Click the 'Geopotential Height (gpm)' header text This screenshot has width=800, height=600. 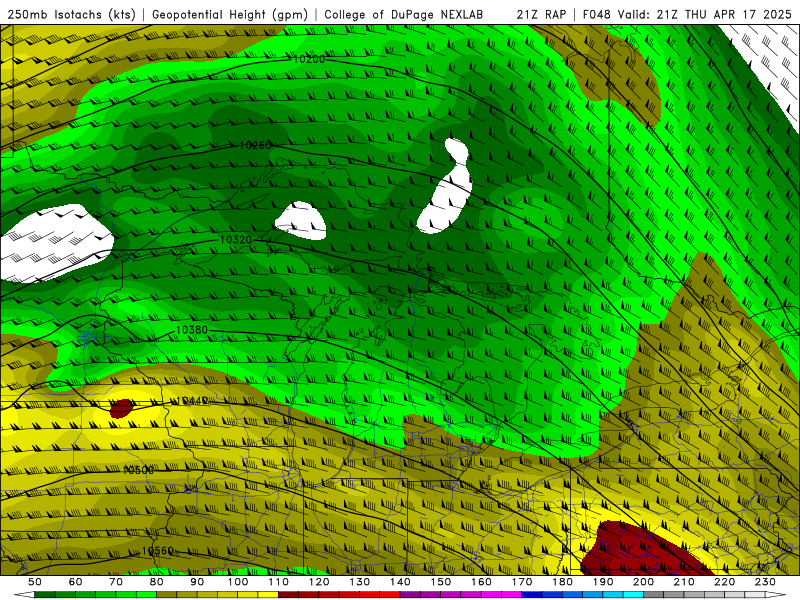[230, 15]
